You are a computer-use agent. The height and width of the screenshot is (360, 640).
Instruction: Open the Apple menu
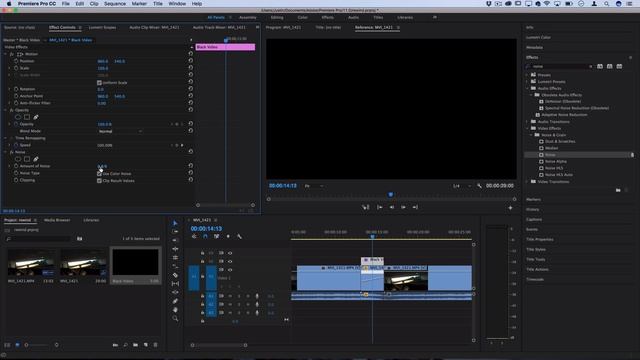click(x=9, y=4)
